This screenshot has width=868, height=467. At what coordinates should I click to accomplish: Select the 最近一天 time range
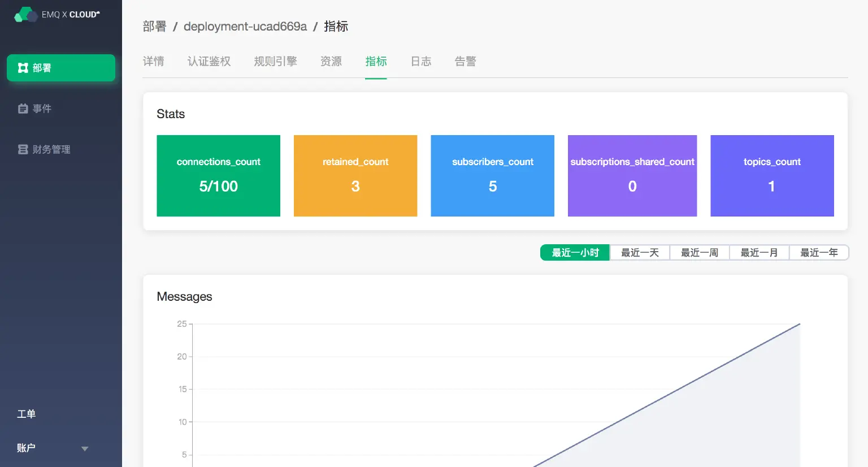pyautogui.click(x=639, y=252)
